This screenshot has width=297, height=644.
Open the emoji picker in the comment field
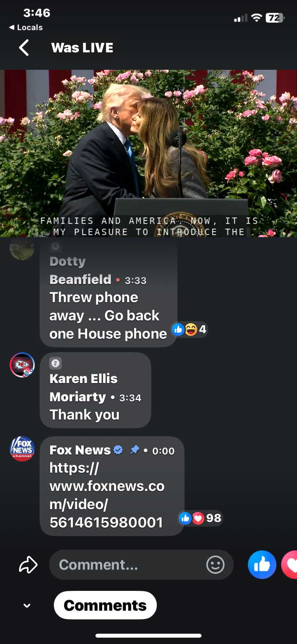point(215,565)
